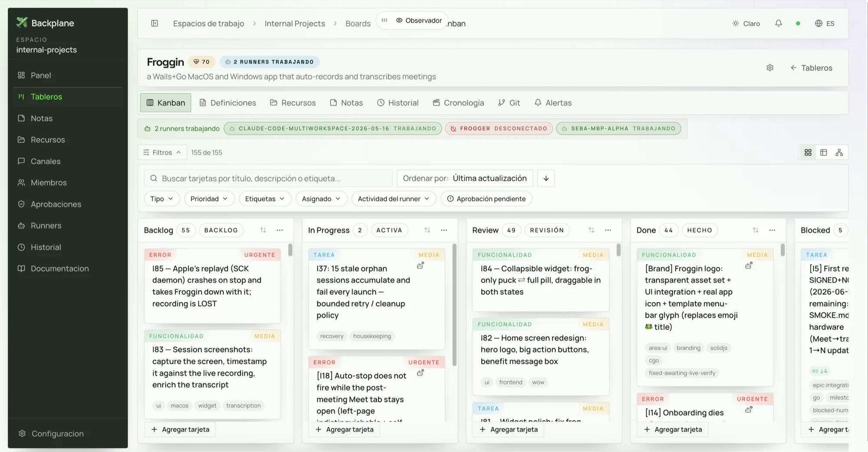Focus the card search field
Viewport: 868px width, 452px height.
(268, 178)
